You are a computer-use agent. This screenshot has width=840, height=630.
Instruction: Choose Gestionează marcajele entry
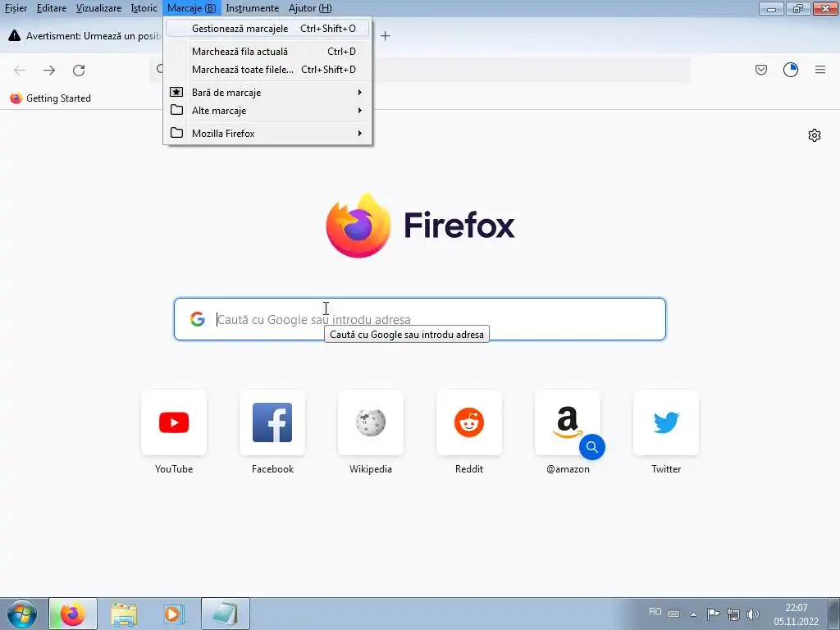point(267,29)
